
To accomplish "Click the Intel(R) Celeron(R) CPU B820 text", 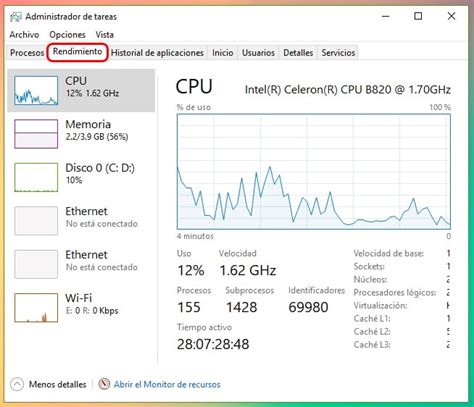I will 348,90.
